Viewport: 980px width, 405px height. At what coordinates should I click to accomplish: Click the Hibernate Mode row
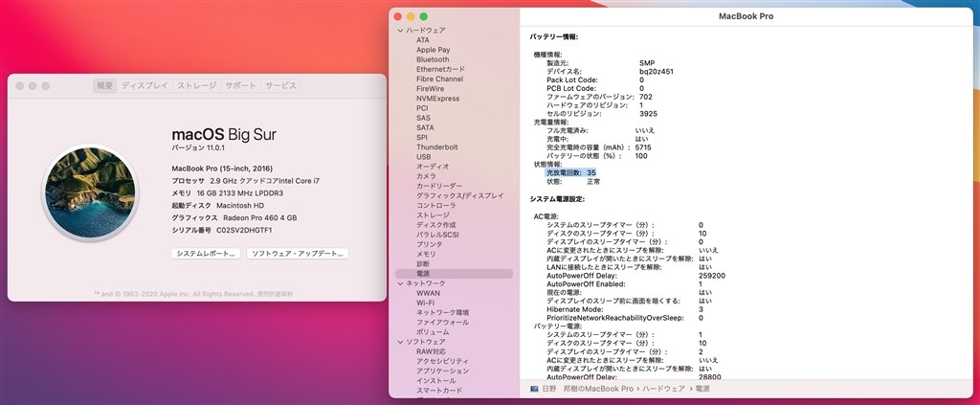[625, 309]
